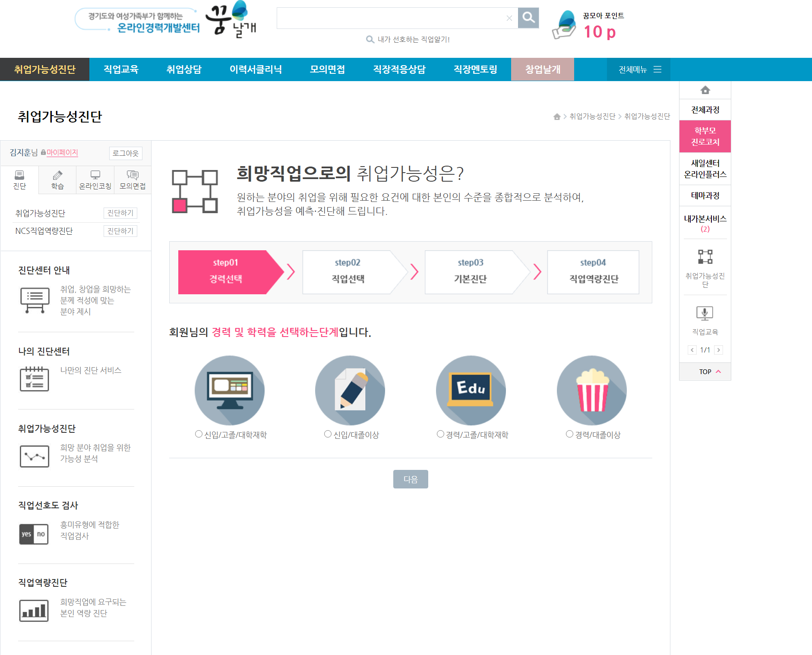Open the 창업날개 main menu
Image resolution: width=812 pixels, height=655 pixels.
(543, 69)
